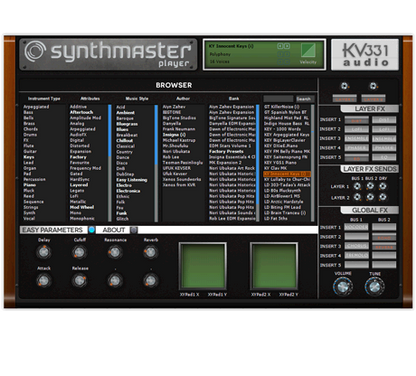
Task: Go to the next preset arrow
Action: click(287, 46)
